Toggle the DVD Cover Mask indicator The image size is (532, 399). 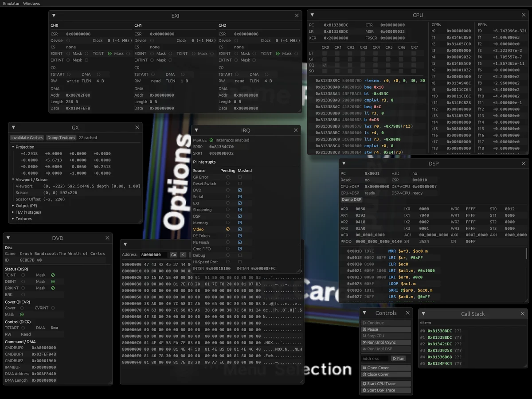tap(22, 314)
